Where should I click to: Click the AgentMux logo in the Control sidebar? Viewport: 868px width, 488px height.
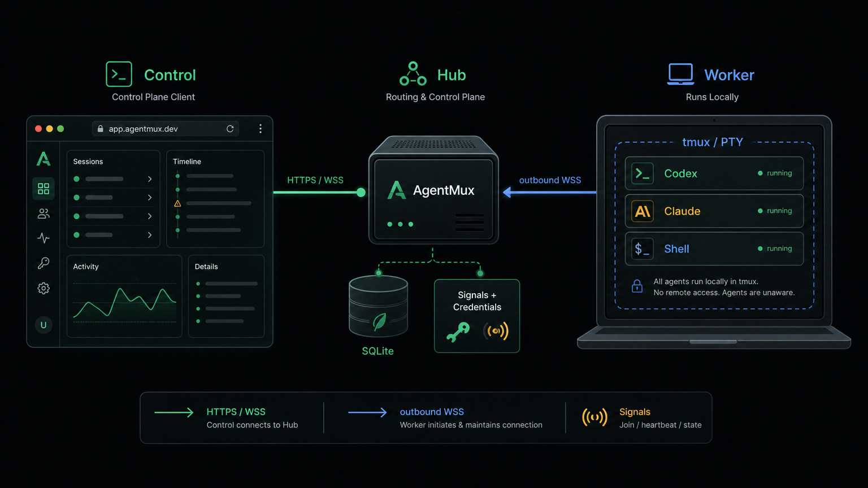point(44,159)
